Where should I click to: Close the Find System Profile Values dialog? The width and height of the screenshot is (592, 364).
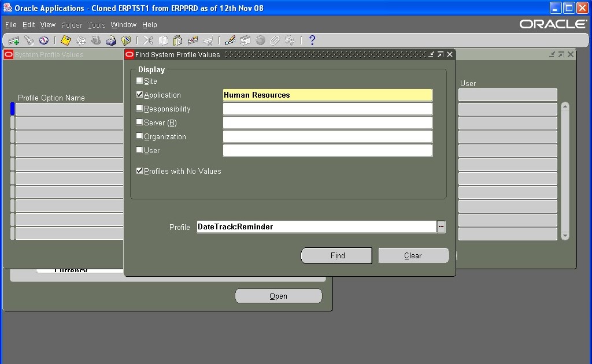tap(450, 55)
